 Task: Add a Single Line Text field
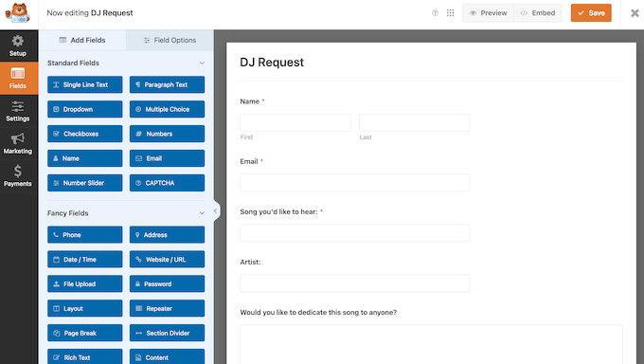coord(84,84)
